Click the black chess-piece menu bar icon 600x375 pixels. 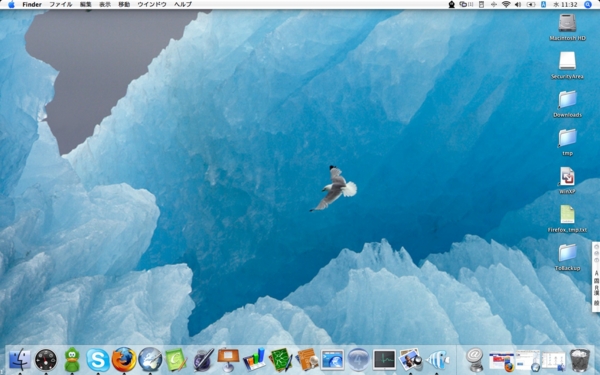point(452,5)
